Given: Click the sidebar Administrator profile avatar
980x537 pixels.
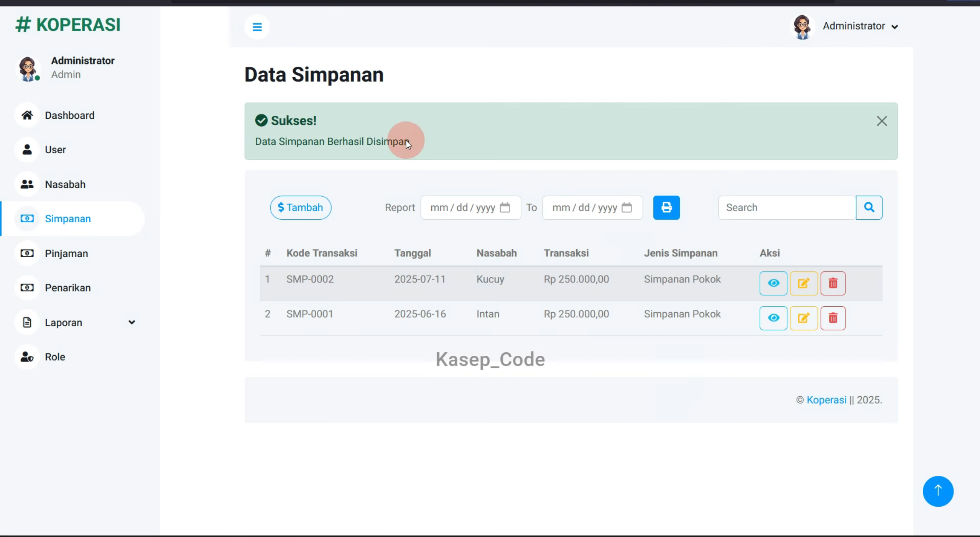Looking at the screenshot, I should [x=28, y=68].
